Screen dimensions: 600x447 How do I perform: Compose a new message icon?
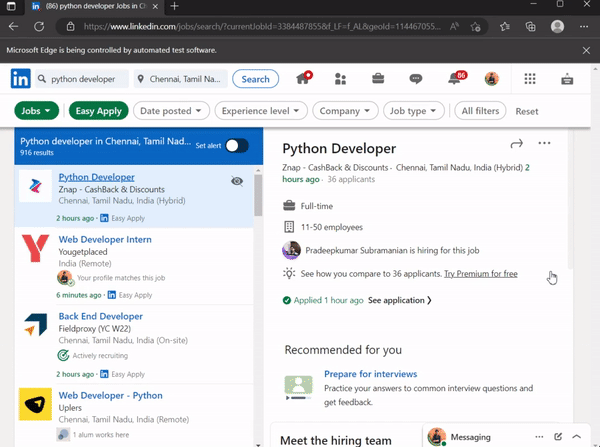point(558,437)
